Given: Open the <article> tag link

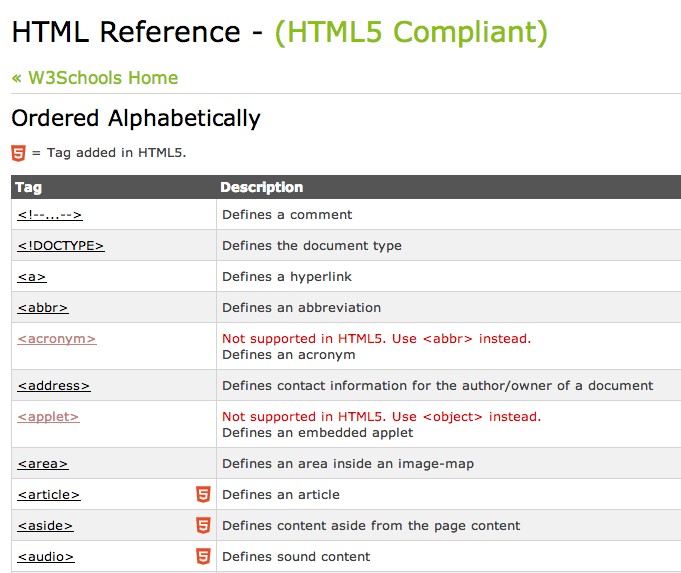Looking at the screenshot, I should [48, 495].
